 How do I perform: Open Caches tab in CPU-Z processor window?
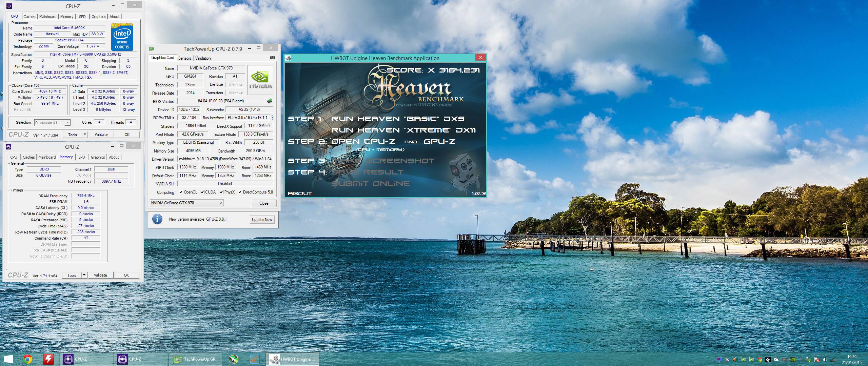click(29, 17)
